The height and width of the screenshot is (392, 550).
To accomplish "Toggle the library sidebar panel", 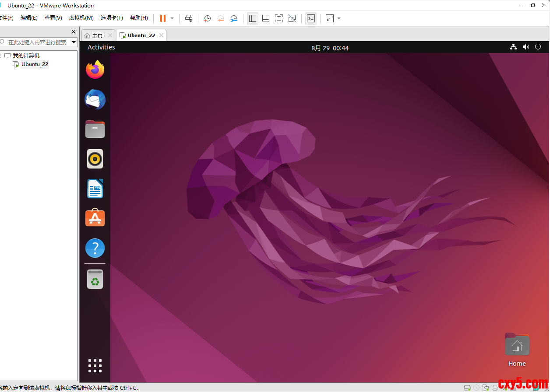I will (252, 18).
